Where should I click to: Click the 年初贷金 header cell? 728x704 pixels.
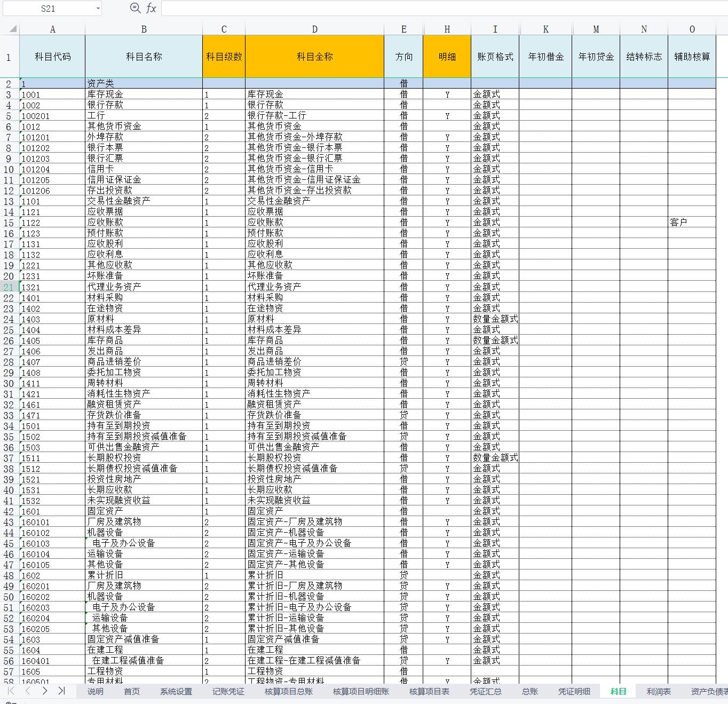[x=596, y=57]
